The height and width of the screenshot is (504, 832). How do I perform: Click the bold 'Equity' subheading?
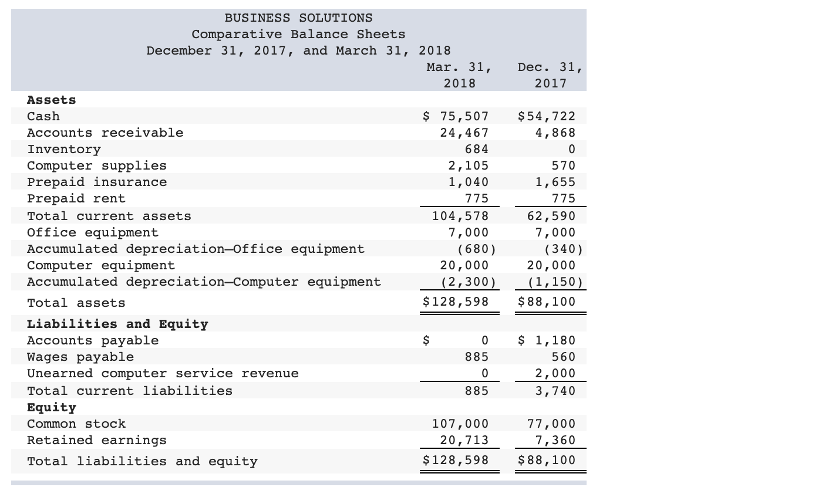point(52,407)
